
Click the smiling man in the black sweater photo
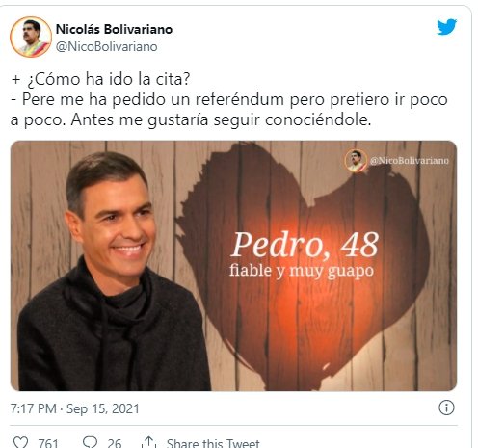tap(113, 273)
